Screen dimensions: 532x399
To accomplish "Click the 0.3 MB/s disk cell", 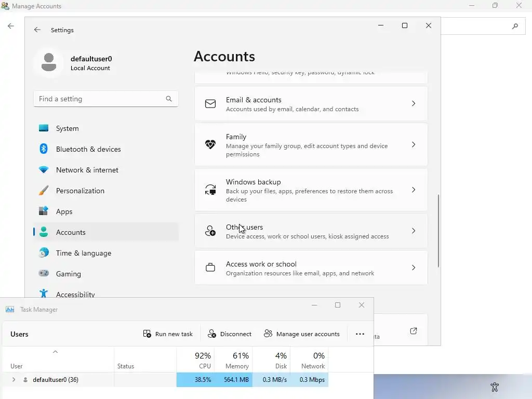I will tap(271, 380).
